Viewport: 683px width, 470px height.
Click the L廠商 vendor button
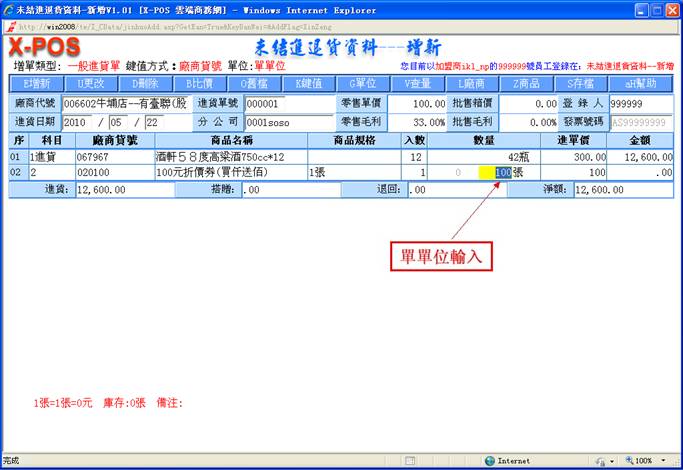tap(471, 84)
